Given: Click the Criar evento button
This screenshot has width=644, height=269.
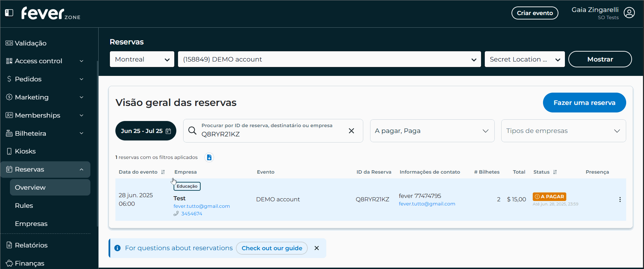Looking at the screenshot, I should pos(535,13).
